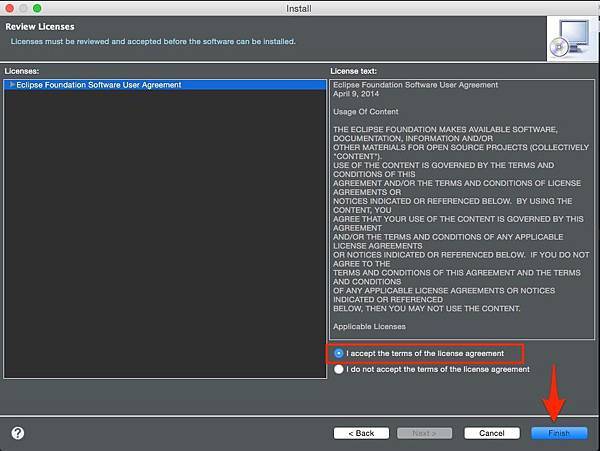This screenshot has width=600, height=451.
Task: Select 'I do not accept the terms' option
Action: point(338,369)
